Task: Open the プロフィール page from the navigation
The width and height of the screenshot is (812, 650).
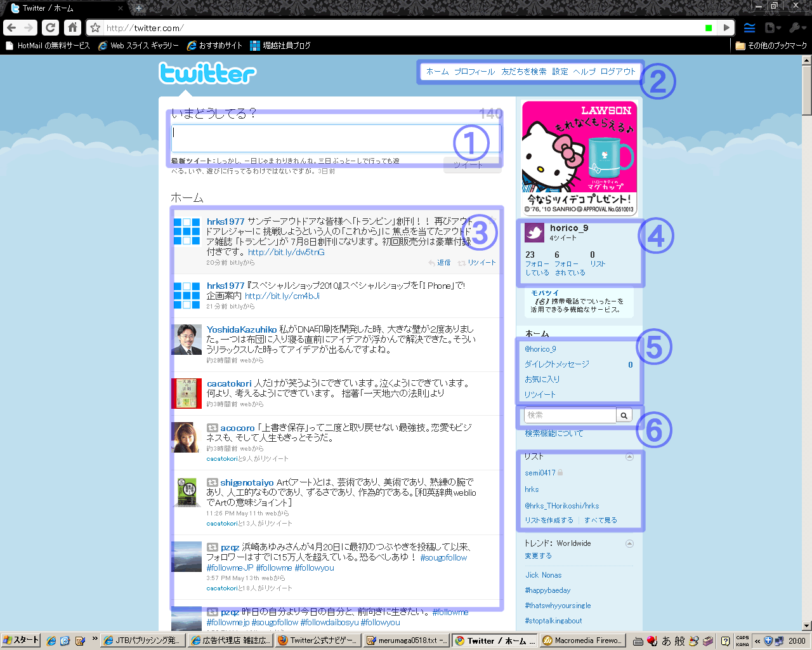Action: (x=474, y=72)
